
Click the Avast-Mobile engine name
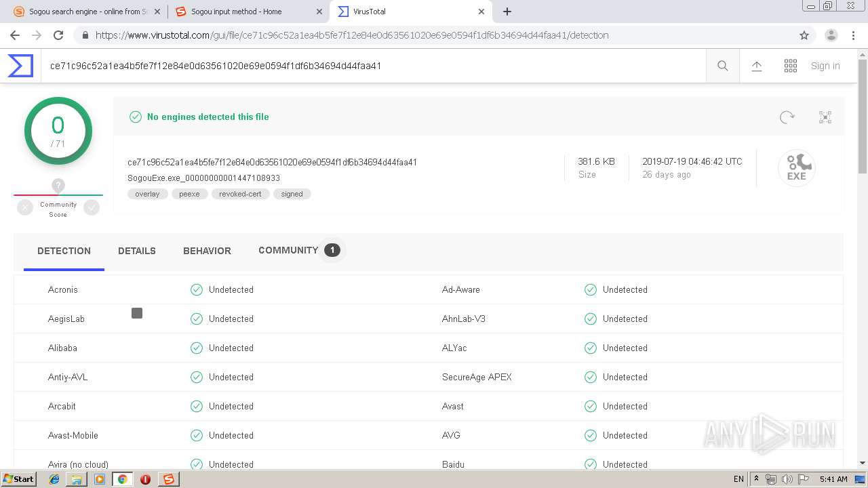pos(73,435)
